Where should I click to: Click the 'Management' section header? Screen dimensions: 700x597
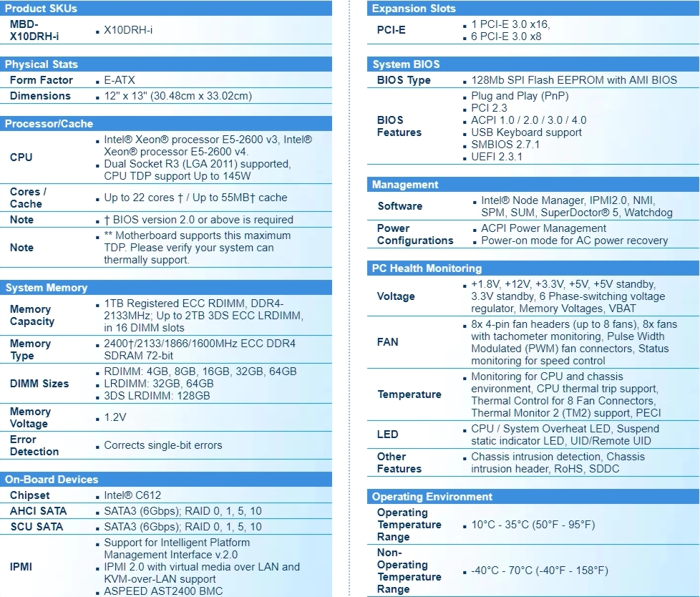coord(533,185)
